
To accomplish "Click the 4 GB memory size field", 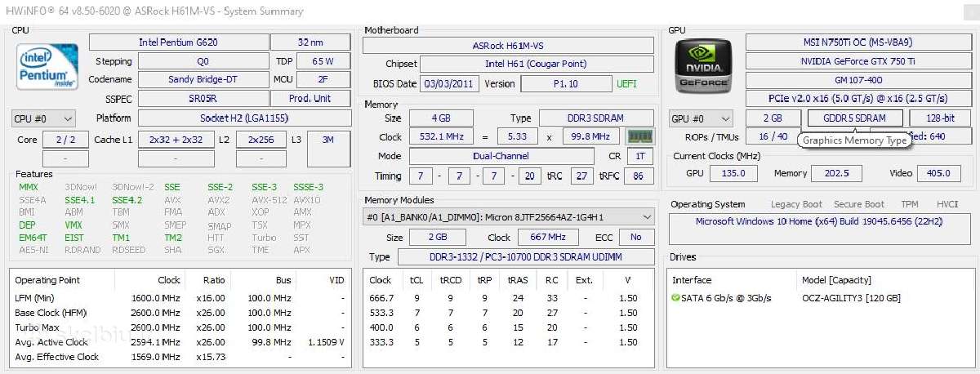I will click(x=439, y=118).
